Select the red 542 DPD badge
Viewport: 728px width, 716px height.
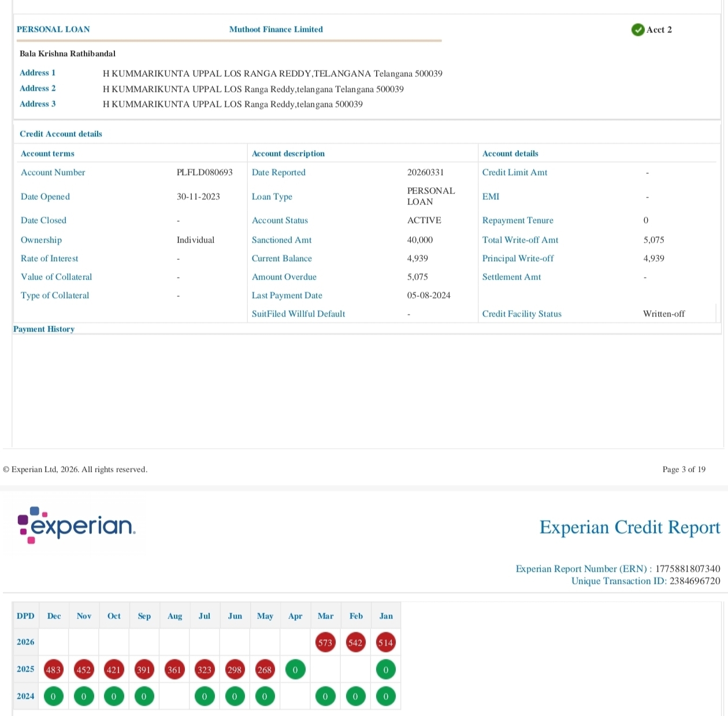click(x=355, y=643)
